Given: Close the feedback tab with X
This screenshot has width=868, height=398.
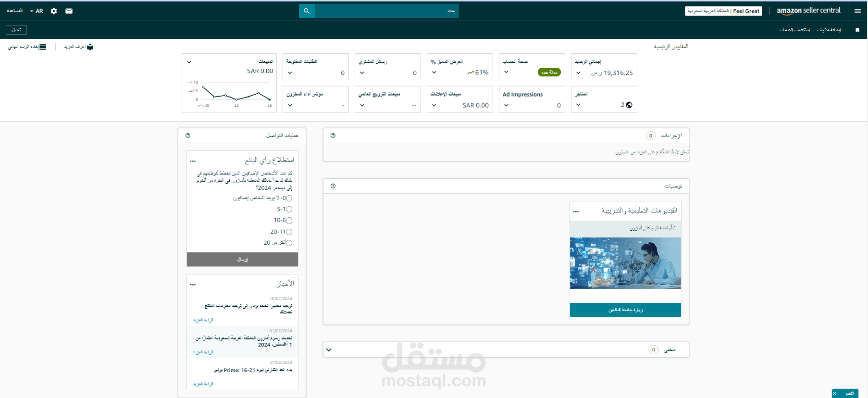Looking at the screenshot, I should point(835,394).
